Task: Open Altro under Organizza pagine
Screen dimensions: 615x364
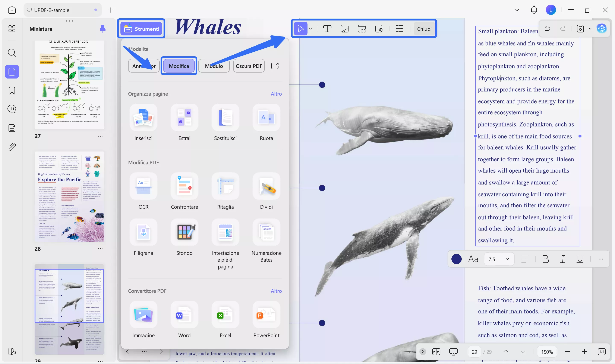Action: pyautogui.click(x=276, y=94)
